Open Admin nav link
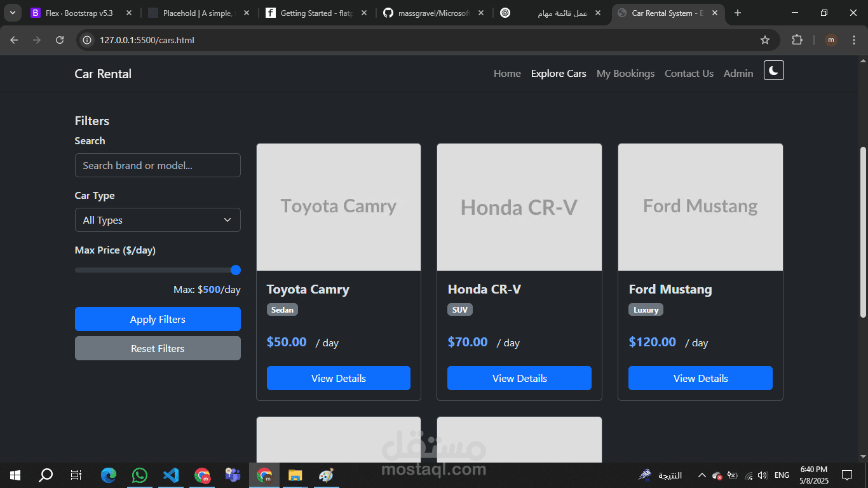The width and height of the screenshot is (868, 488). coord(738,74)
